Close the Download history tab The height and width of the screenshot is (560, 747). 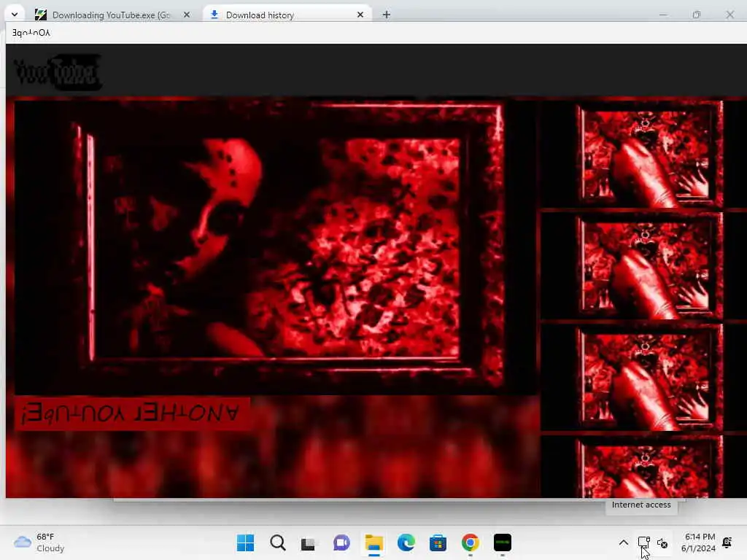(x=360, y=15)
